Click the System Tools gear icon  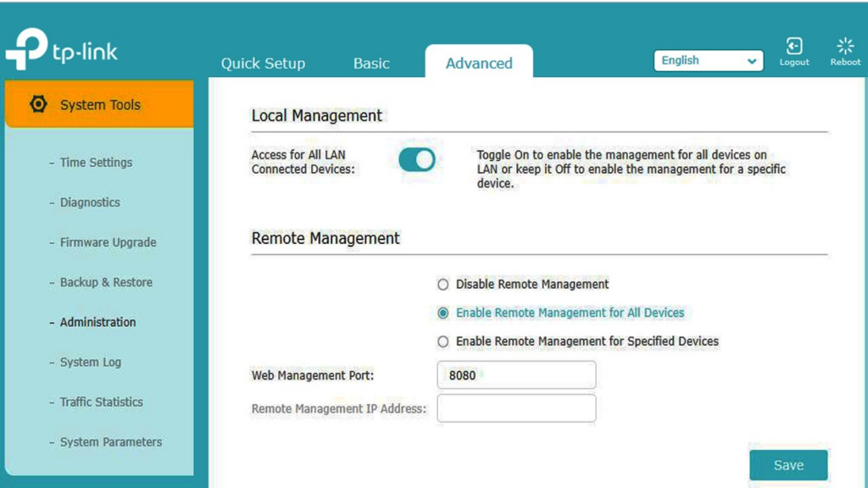(x=38, y=104)
